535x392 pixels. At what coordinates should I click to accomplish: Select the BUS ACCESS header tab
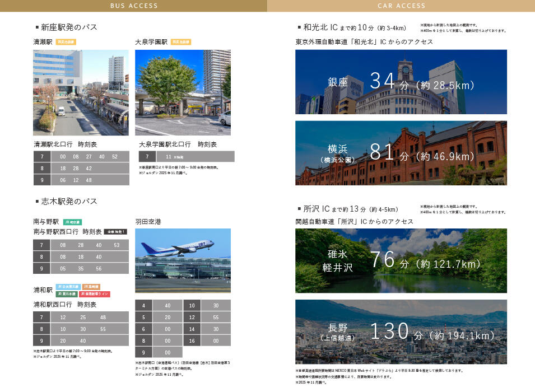point(133,6)
